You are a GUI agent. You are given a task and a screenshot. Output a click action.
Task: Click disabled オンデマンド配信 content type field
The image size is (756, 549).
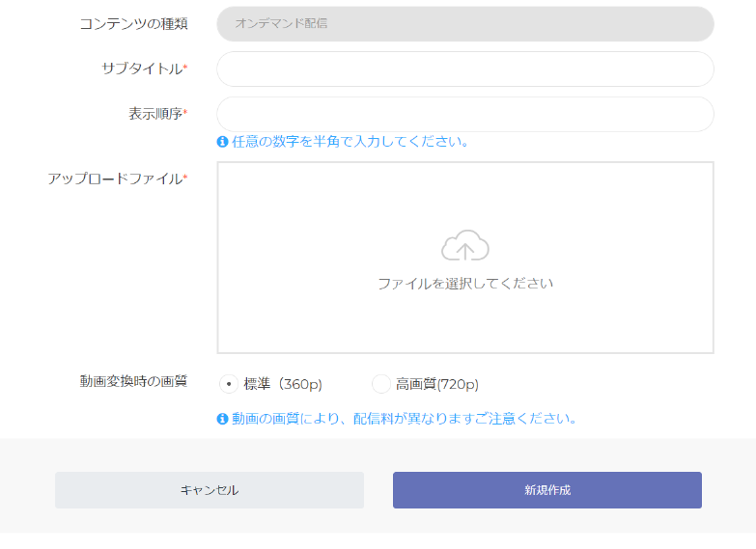coord(465,23)
